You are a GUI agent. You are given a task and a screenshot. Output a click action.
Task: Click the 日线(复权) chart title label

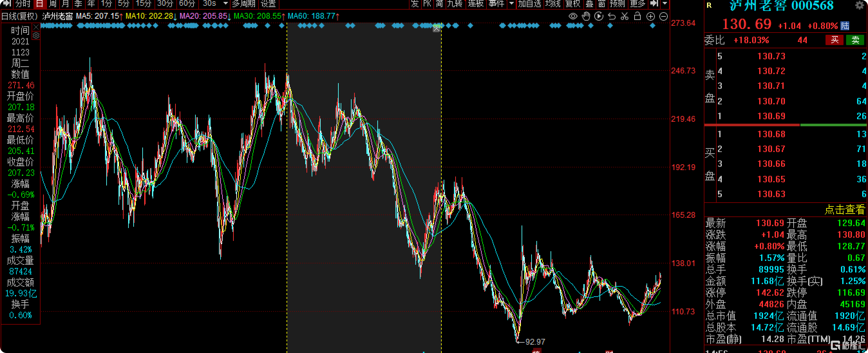pyautogui.click(x=19, y=16)
